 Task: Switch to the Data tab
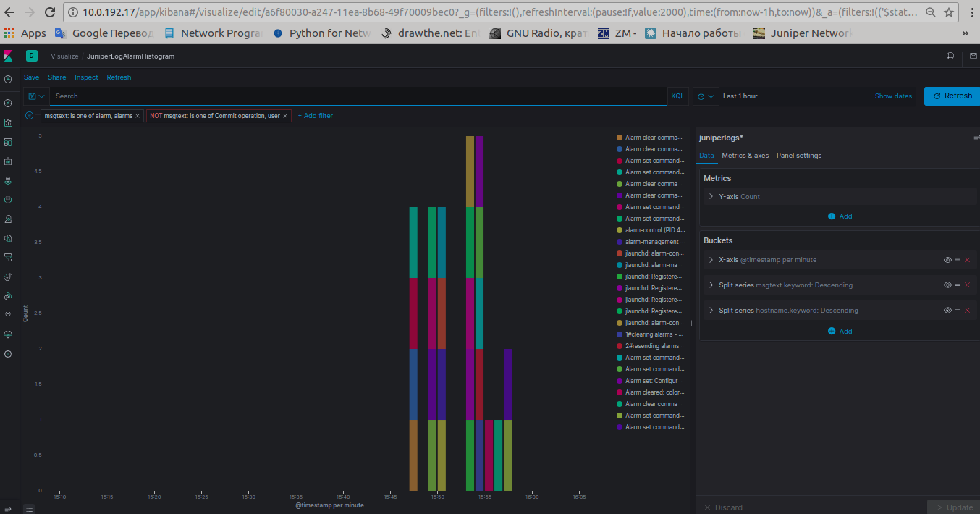[x=706, y=156]
